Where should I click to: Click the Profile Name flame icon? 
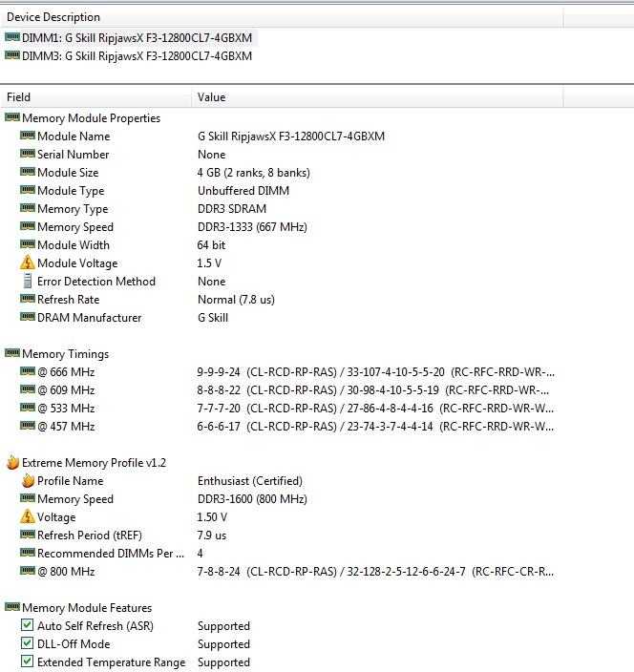pyautogui.click(x=28, y=480)
